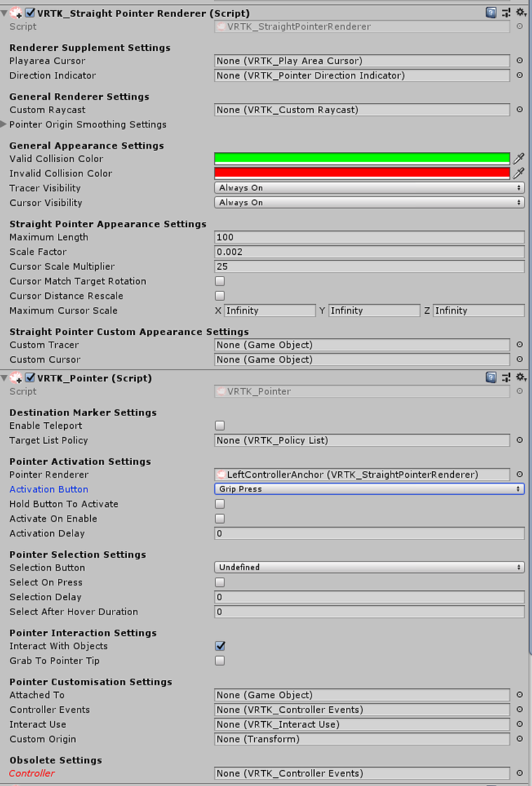Image resolution: width=532 pixels, height=786 pixels.
Task: Open Selection Button dropdown set to Undefined
Action: tap(369, 567)
